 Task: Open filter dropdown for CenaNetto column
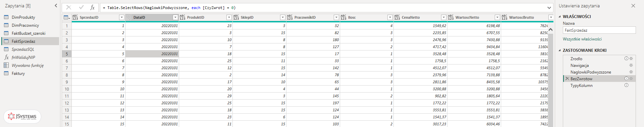coord(444,17)
